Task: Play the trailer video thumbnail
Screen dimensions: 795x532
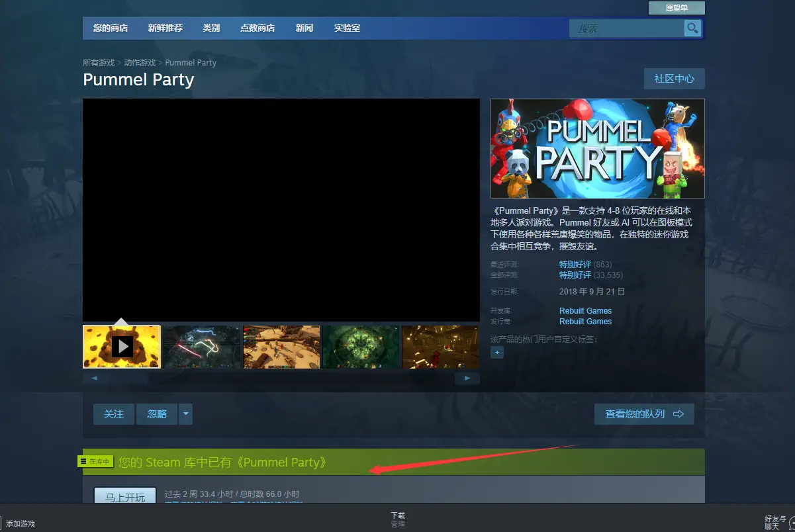Action: tap(122, 347)
